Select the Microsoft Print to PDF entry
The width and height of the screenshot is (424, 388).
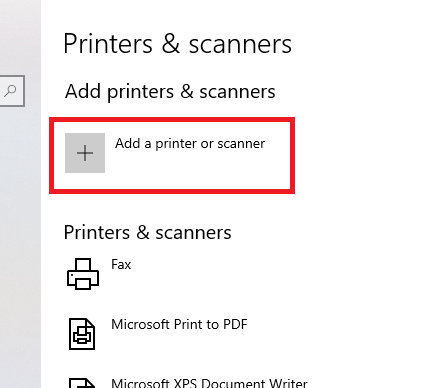point(179,324)
